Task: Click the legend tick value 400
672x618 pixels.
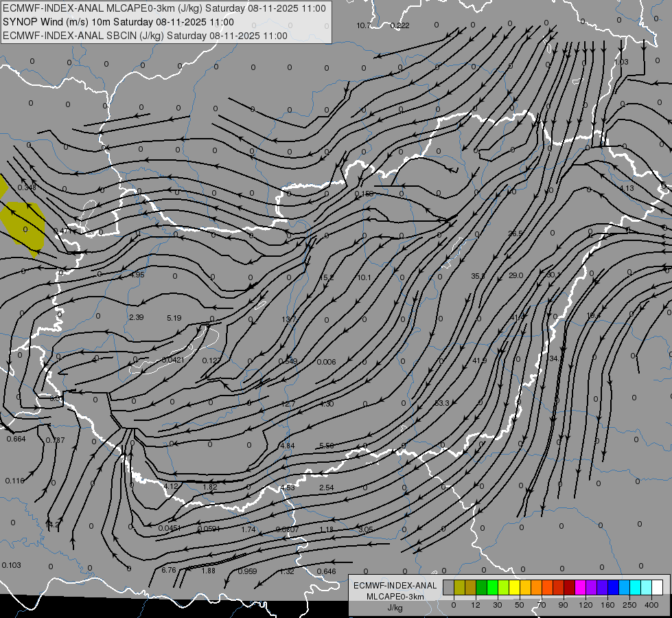Action: tap(651, 605)
